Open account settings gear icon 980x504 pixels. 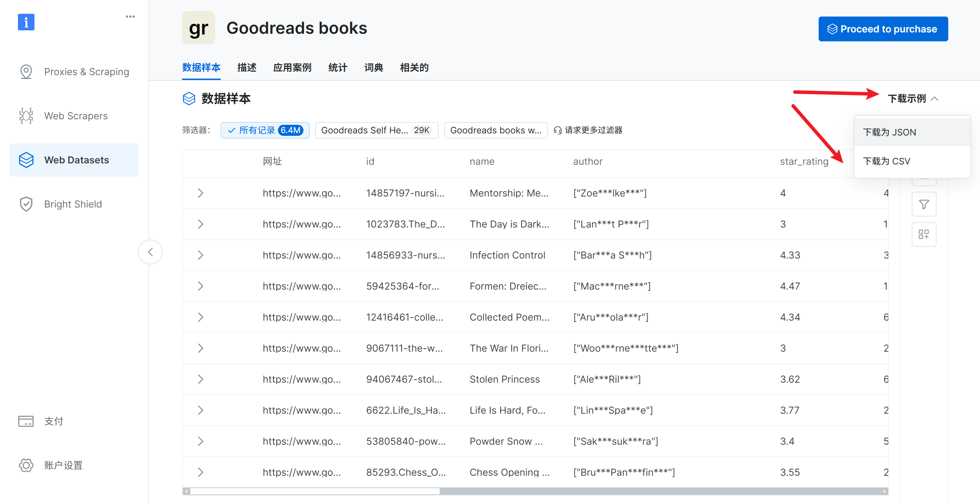(x=26, y=465)
